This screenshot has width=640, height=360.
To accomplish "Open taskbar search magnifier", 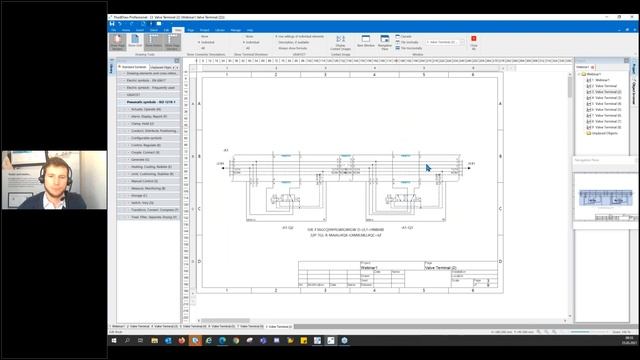I will pos(127,340).
